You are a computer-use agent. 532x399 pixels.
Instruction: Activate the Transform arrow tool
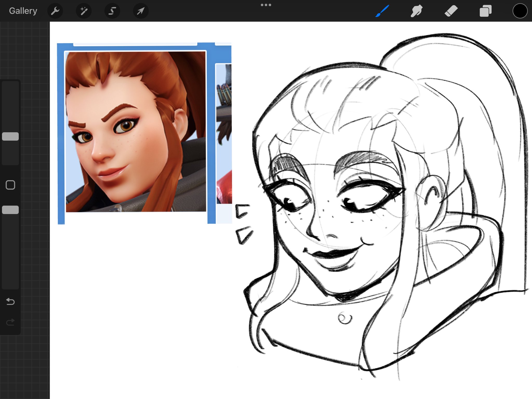click(141, 11)
